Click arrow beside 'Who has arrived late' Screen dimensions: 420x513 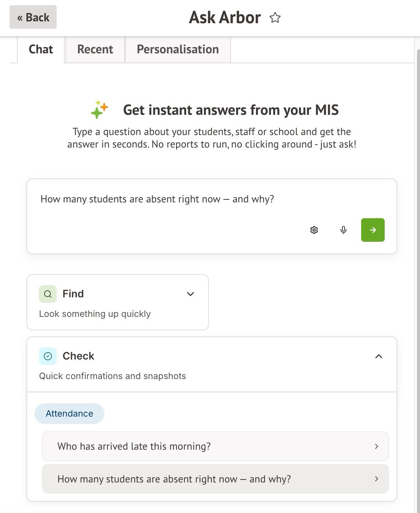(x=376, y=446)
